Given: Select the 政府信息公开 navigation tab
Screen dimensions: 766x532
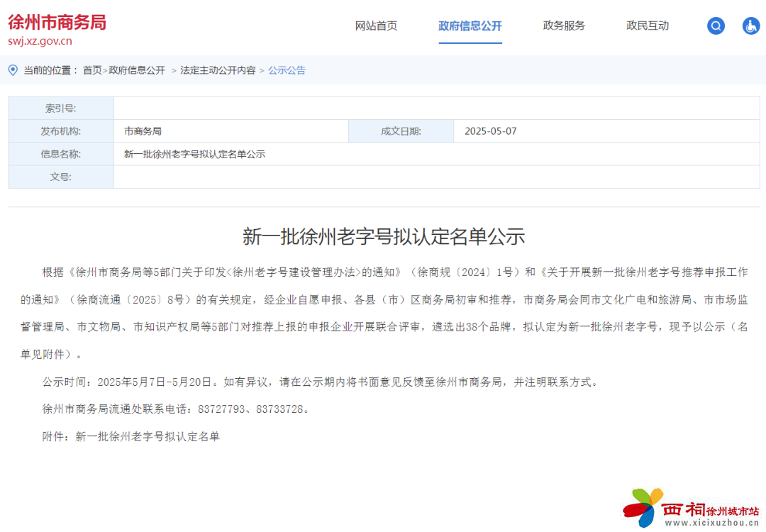Looking at the screenshot, I should (x=470, y=26).
